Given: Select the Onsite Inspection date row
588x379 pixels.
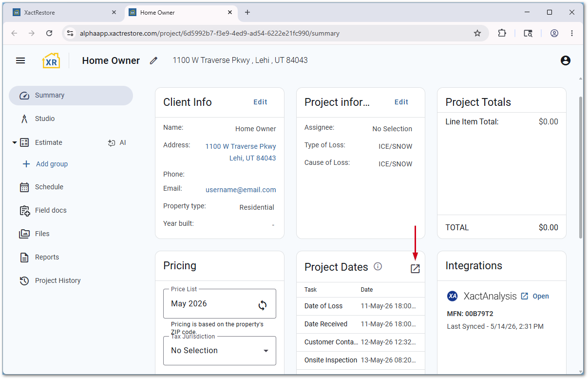Looking at the screenshot, I should click(360, 360).
